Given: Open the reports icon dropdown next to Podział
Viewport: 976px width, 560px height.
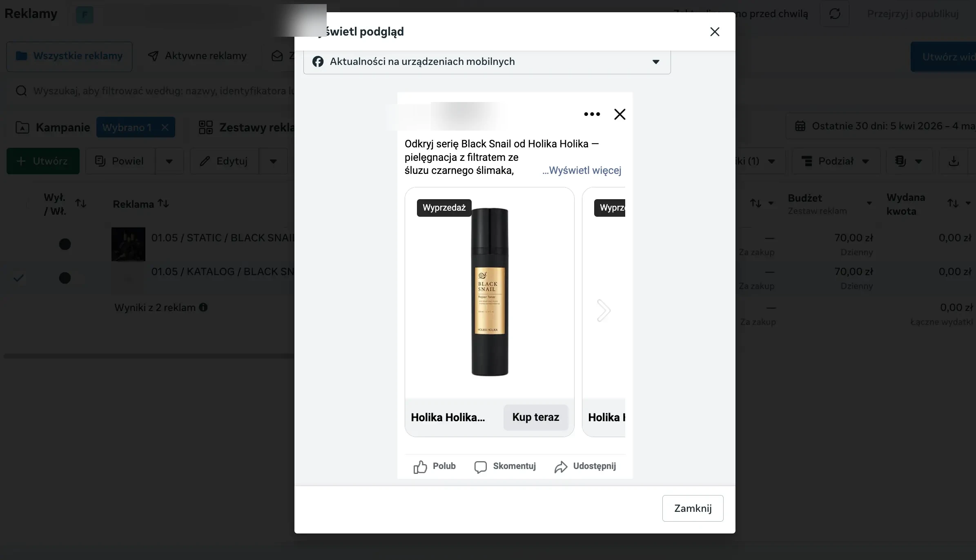Looking at the screenshot, I should [x=909, y=161].
